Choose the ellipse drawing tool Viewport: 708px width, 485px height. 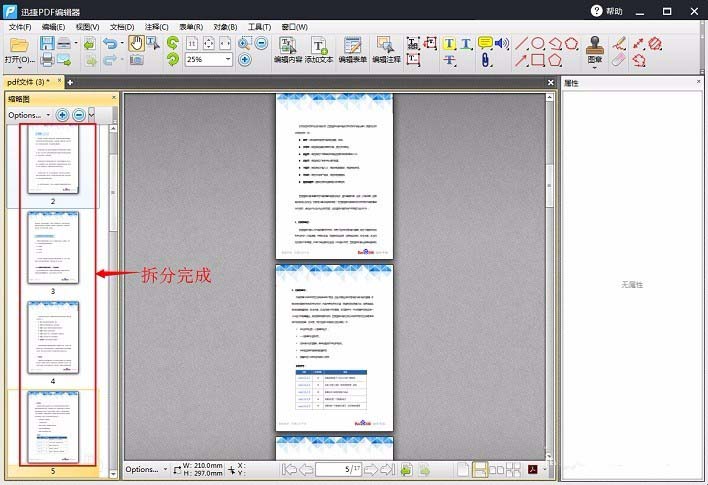(x=538, y=43)
